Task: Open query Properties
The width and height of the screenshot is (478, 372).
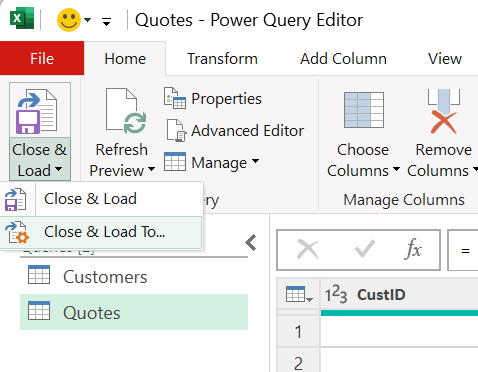Action: pos(227,99)
